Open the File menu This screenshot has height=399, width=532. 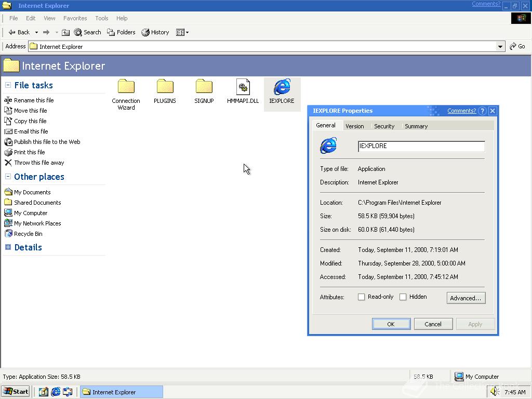14,18
